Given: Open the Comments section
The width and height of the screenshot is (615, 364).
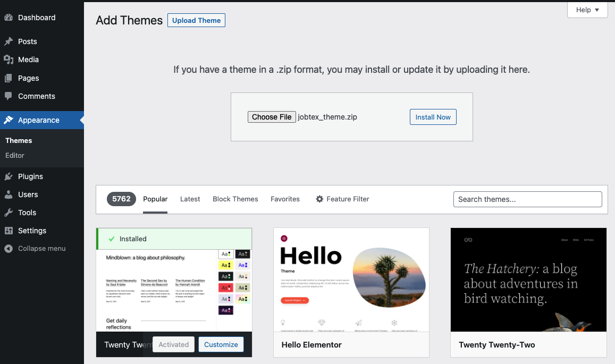Looking at the screenshot, I should [42, 96].
